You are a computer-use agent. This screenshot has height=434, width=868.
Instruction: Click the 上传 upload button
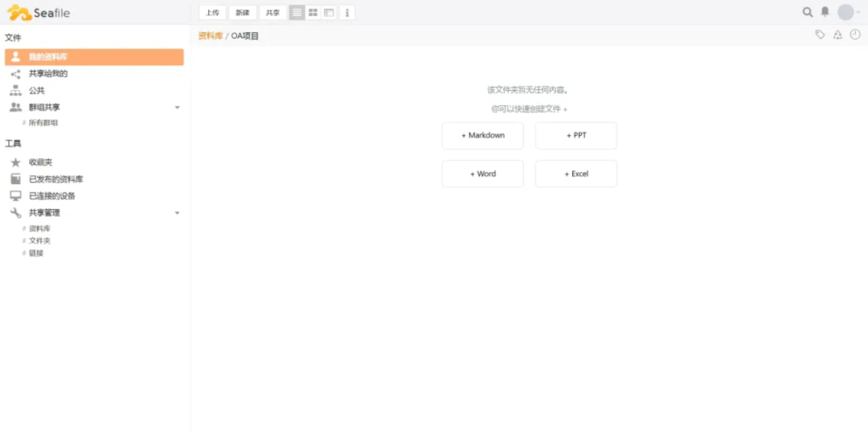(212, 13)
